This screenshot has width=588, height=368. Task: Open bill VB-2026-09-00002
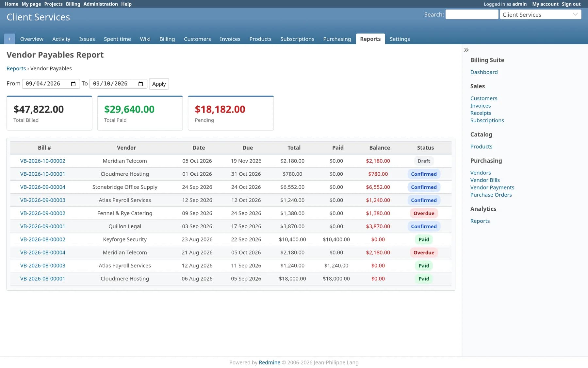[x=43, y=213]
